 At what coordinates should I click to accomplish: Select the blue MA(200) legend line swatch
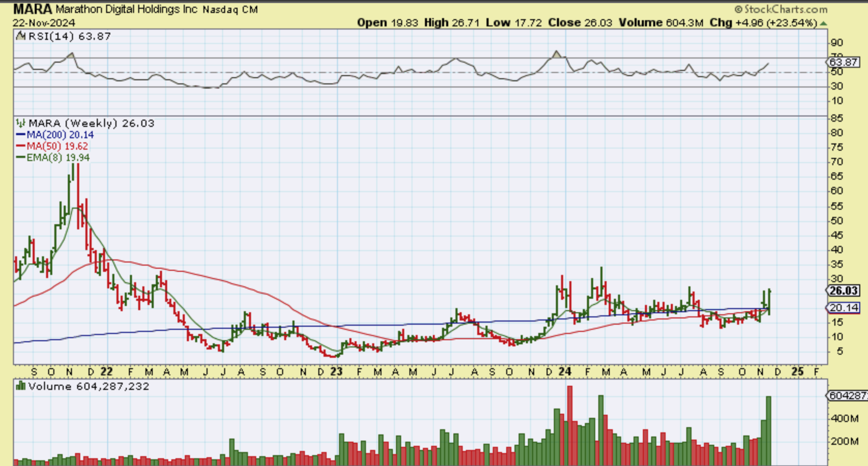click(x=21, y=135)
